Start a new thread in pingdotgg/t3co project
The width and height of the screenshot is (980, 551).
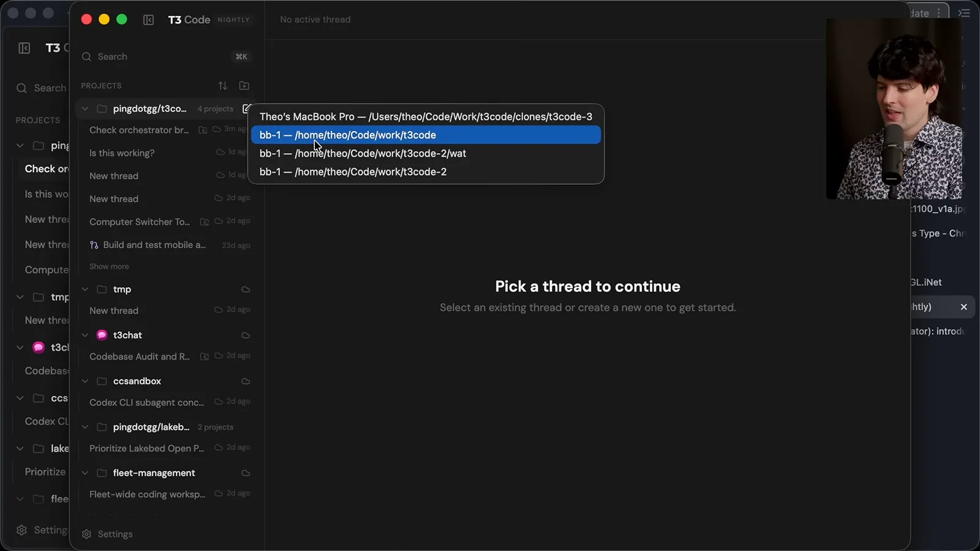click(x=246, y=108)
